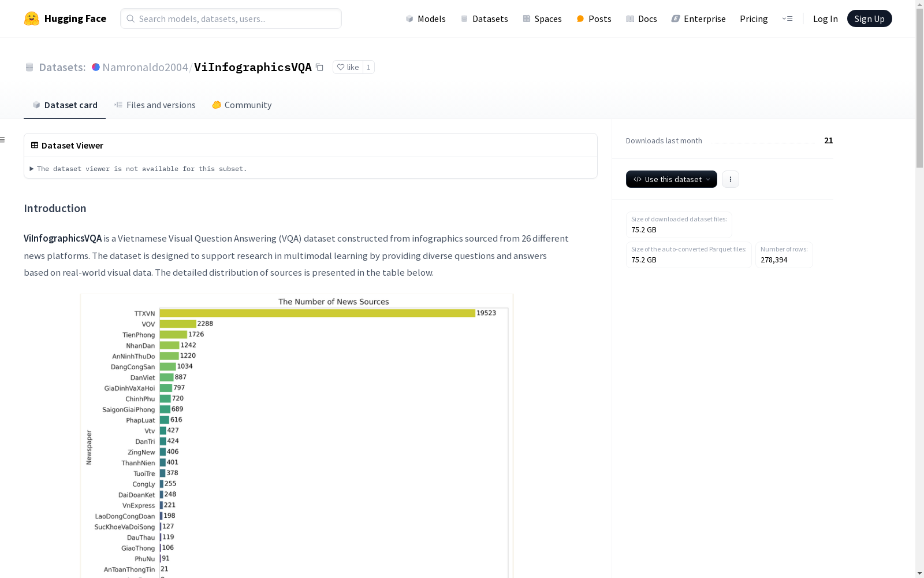Image resolution: width=924 pixels, height=578 pixels.
Task: Switch to Files and versions tab
Action: (155, 105)
